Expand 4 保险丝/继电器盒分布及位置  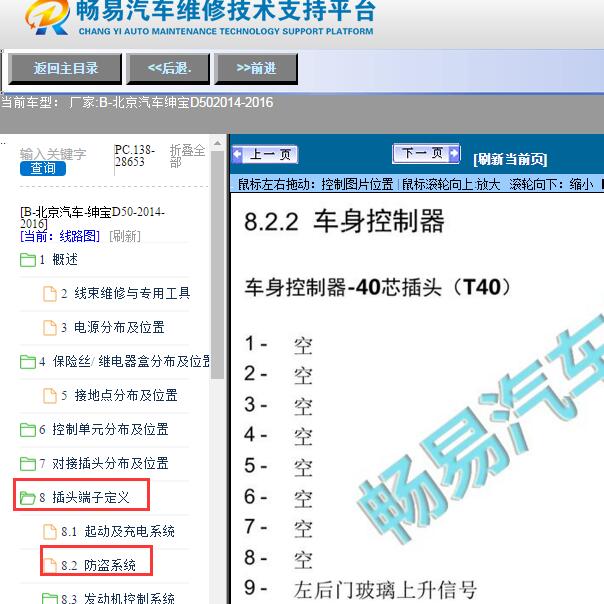pyautogui.click(x=124, y=362)
